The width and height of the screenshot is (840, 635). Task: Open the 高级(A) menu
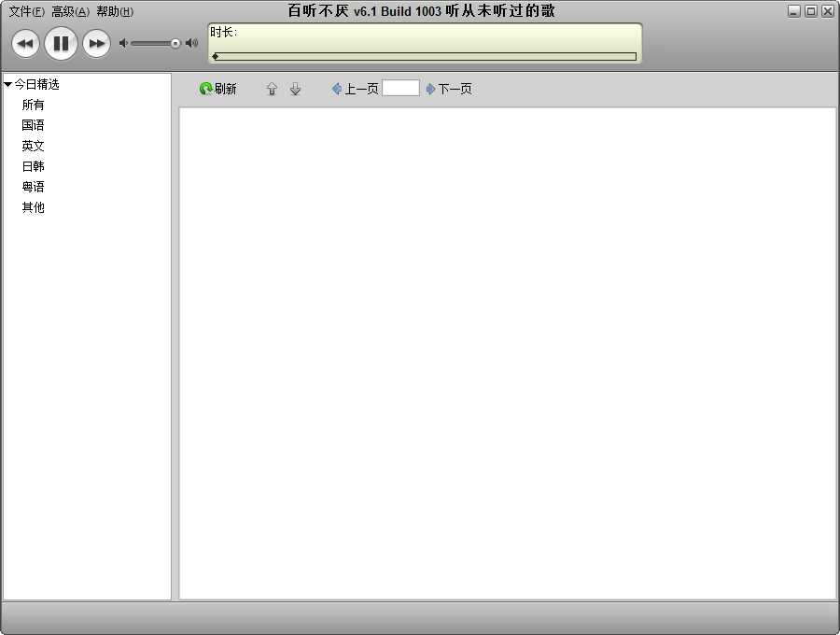point(70,12)
